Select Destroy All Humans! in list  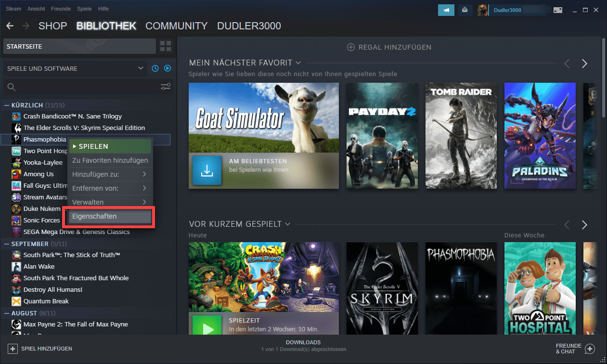click(x=53, y=289)
